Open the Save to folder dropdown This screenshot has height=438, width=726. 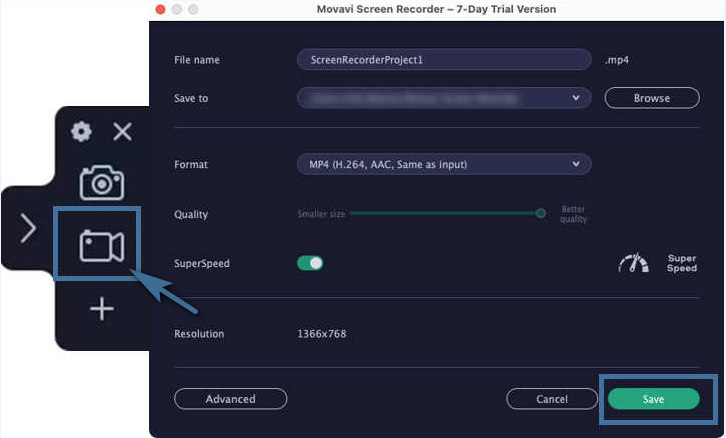[444, 98]
